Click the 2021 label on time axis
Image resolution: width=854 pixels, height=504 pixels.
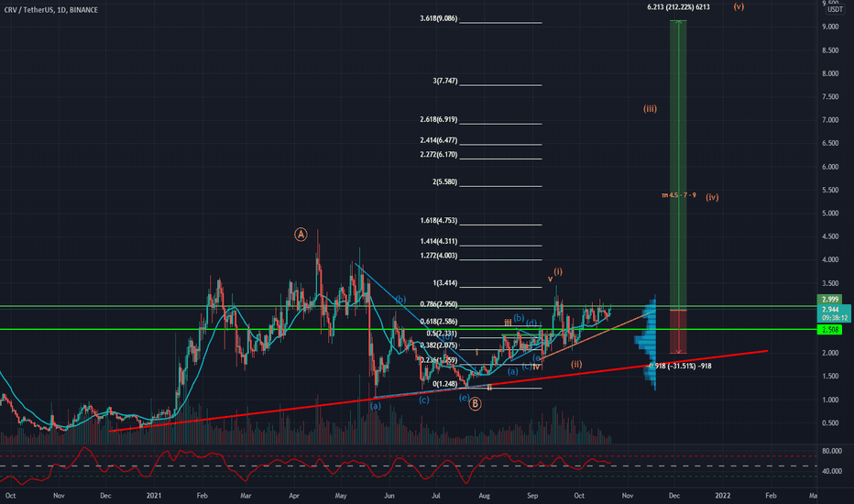[154, 495]
